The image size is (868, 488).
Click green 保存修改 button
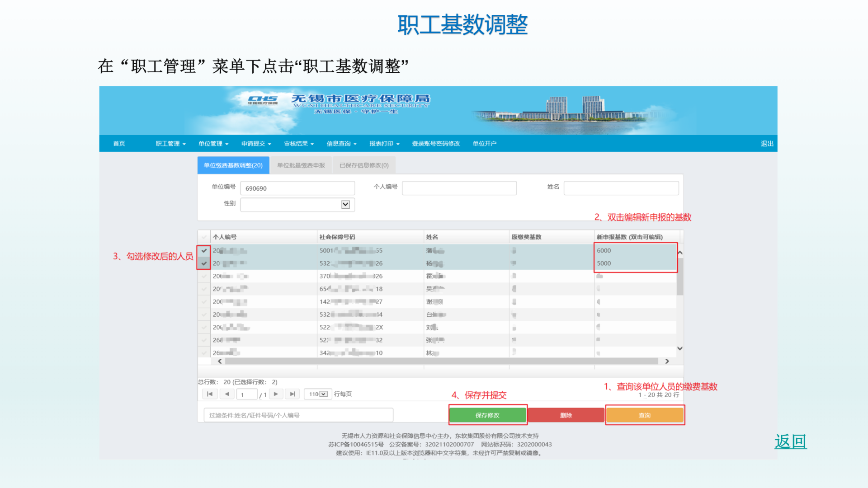click(x=487, y=415)
